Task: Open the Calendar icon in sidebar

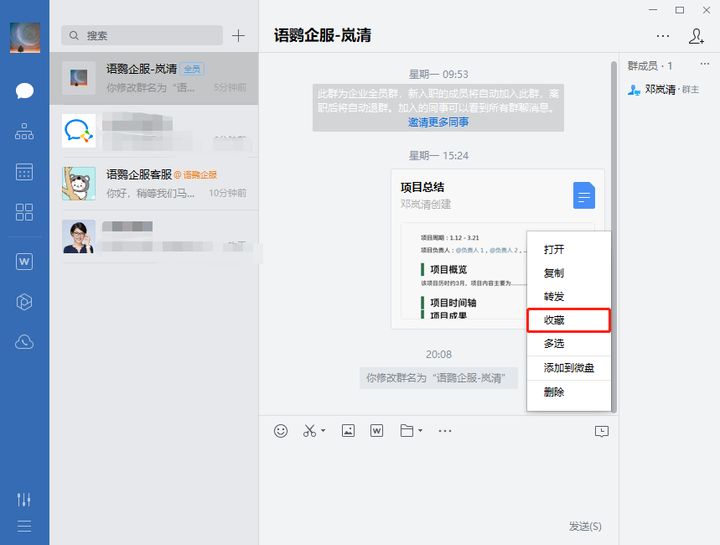Action: click(x=24, y=172)
